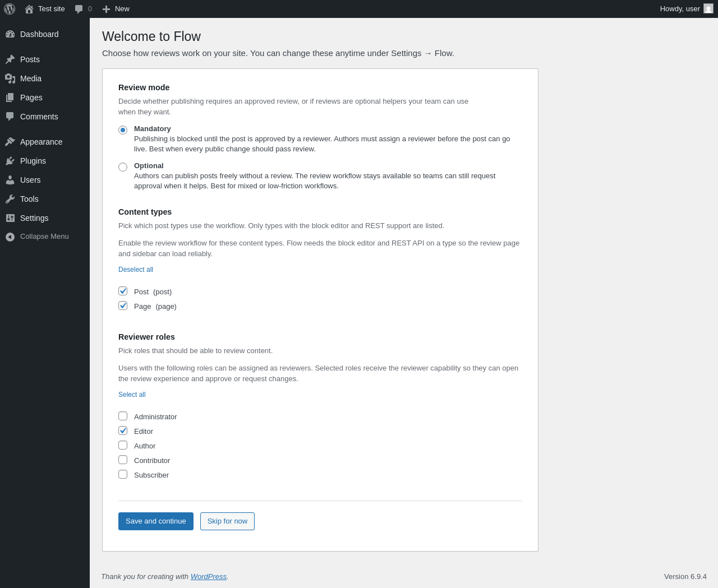Uncheck the Editor reviewer role
The width and height of the screenshot is (718, 588).
[x=123, y=430]
